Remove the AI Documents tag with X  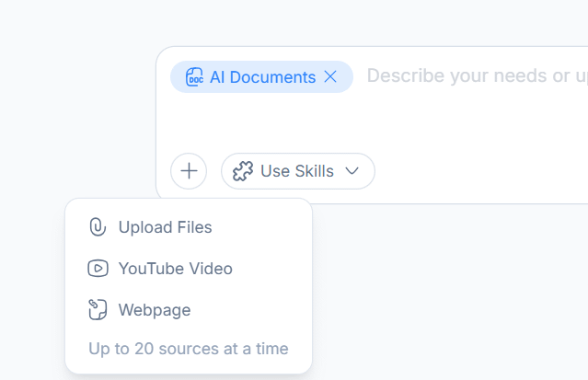pyautogui.click(x=330, y=77)
